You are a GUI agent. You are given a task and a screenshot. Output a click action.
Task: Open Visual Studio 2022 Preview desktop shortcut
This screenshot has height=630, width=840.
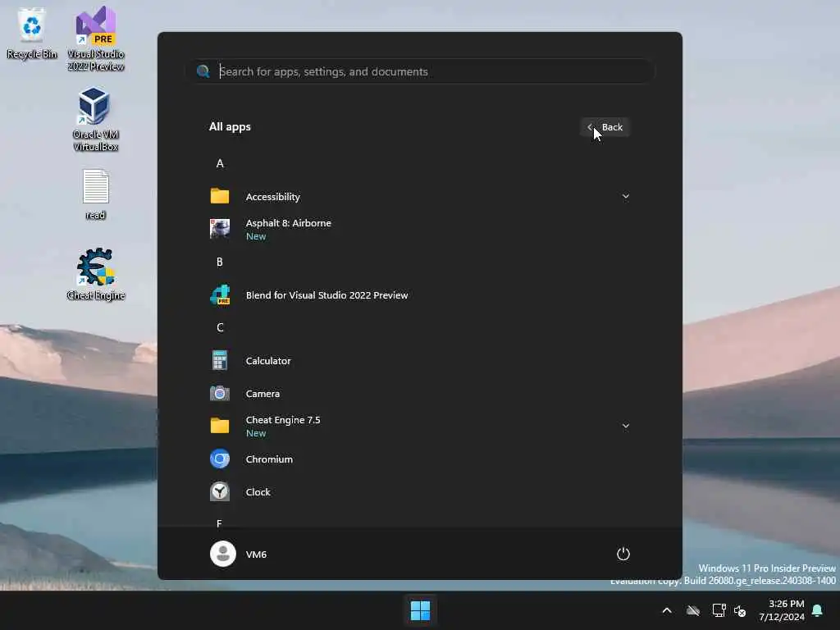96,39
